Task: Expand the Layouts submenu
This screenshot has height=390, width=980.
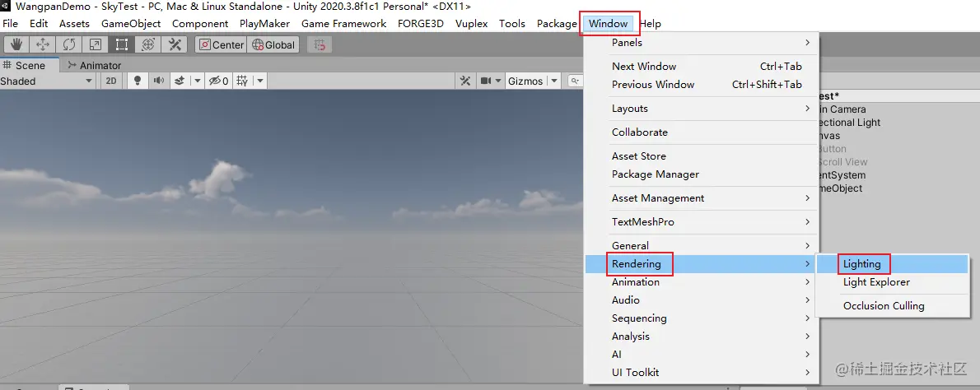Action: click(x=702, y=109)
